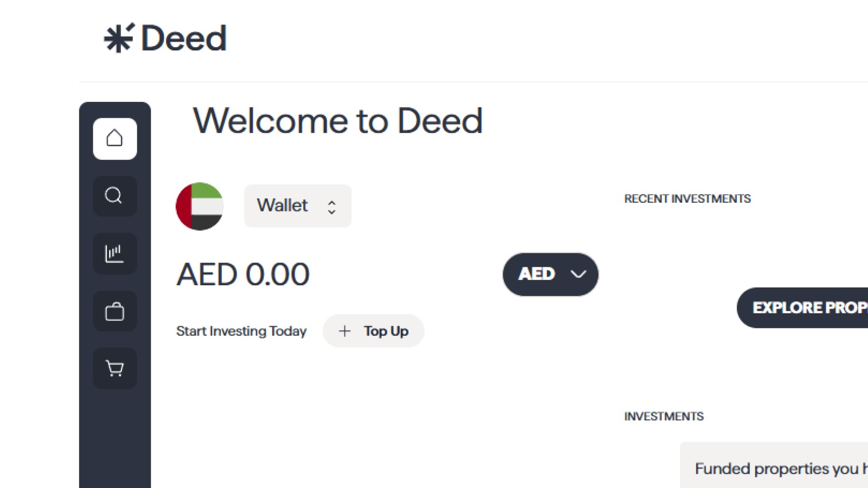Click the UAE flag icon

click(x=199, y=206)
